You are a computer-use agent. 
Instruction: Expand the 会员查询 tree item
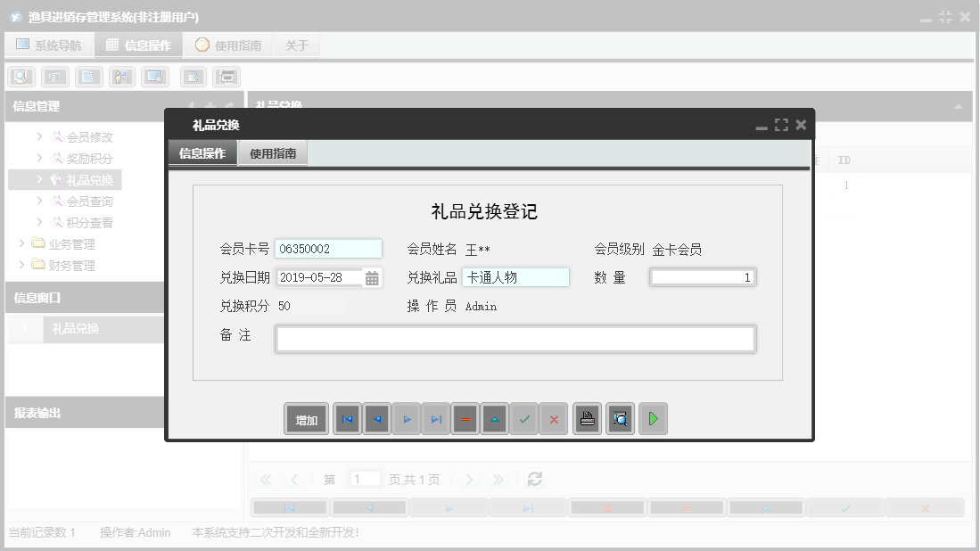(x=38, y=201)
